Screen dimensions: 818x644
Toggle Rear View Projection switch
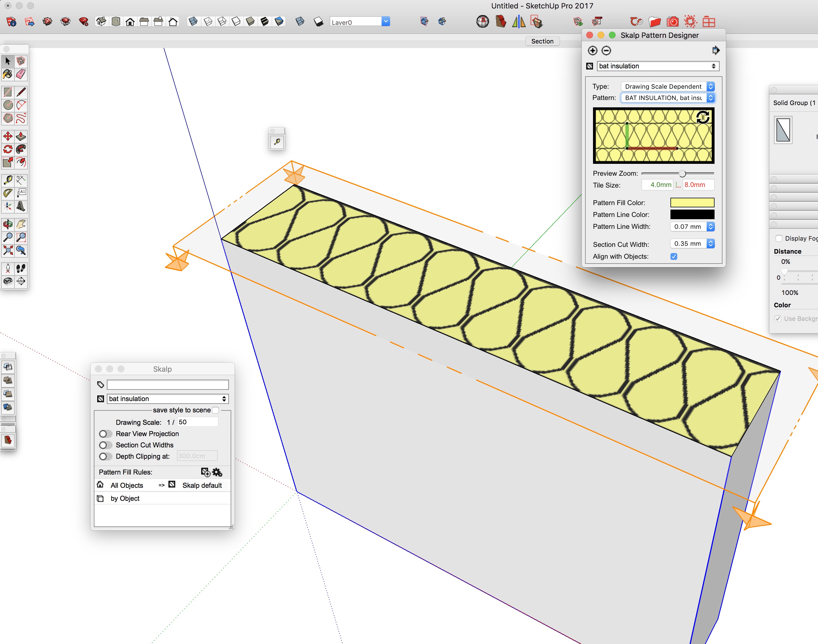tap(105, 434)
